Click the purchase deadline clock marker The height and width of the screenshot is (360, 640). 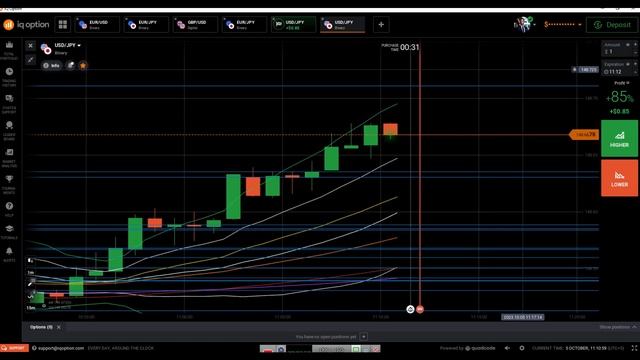point(410,309)
